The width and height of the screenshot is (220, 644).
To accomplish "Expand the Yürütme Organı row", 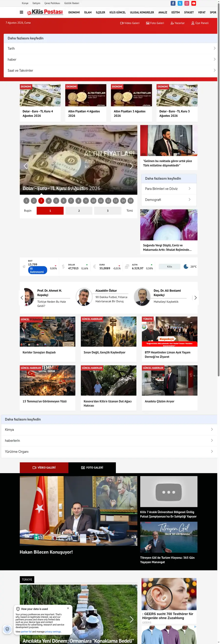I will coord(109,451).
